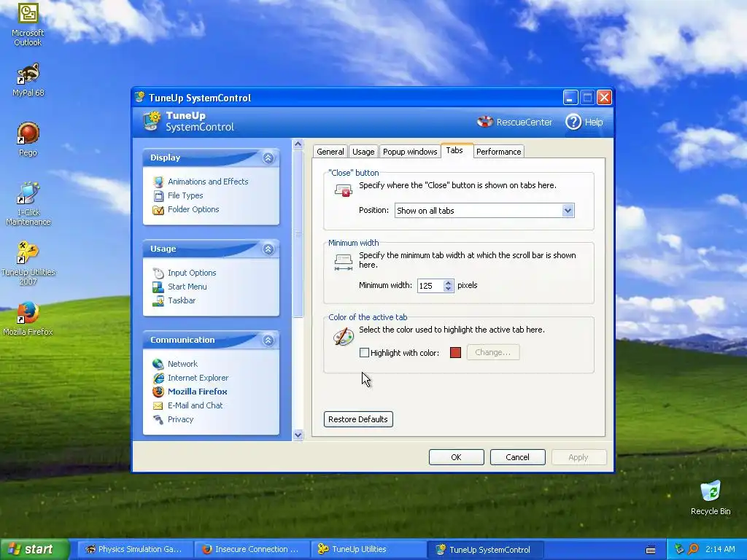This screenshot has height=560, width=747.
Task: Switch to the Popup windows tab
Action: [x=410, y=152]
